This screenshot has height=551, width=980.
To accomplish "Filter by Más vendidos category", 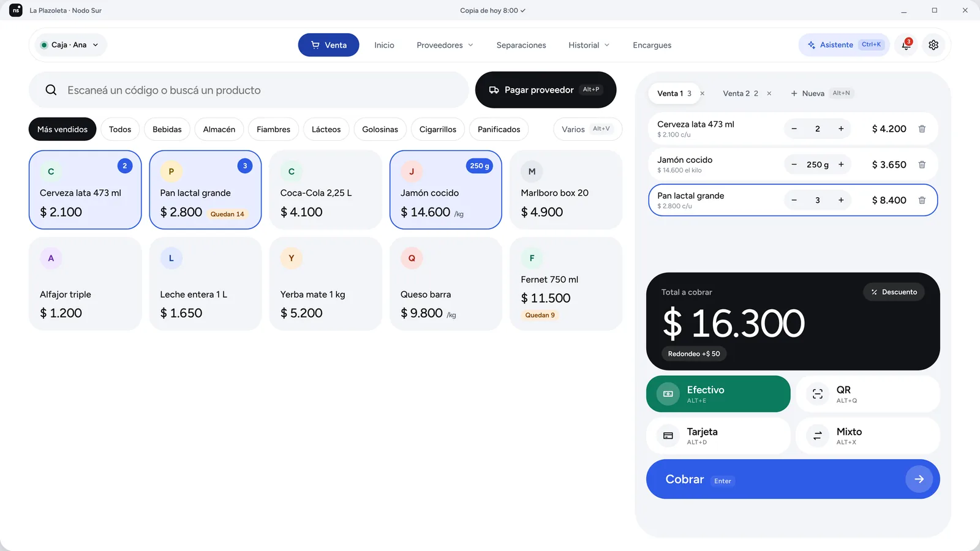I will click(x=62, y=129).
